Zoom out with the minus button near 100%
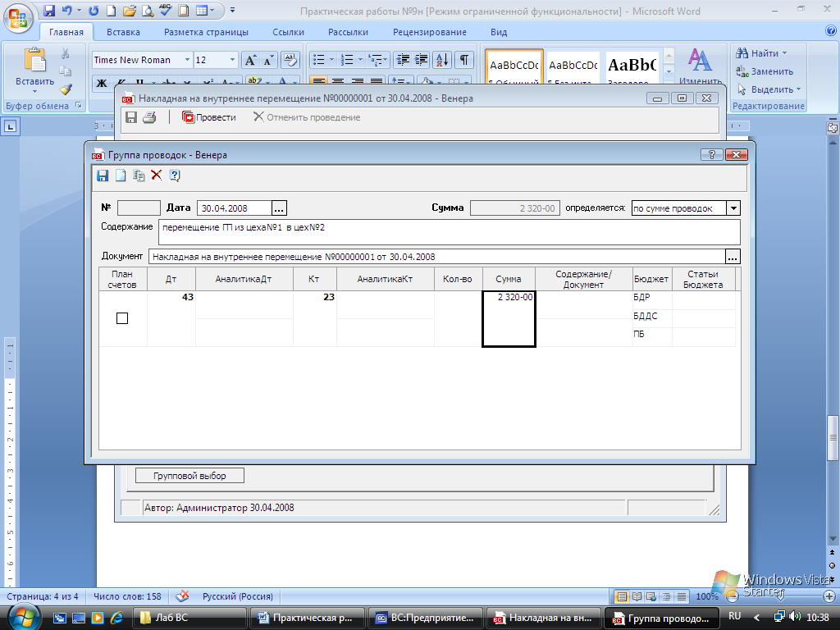 pos(734,596)
